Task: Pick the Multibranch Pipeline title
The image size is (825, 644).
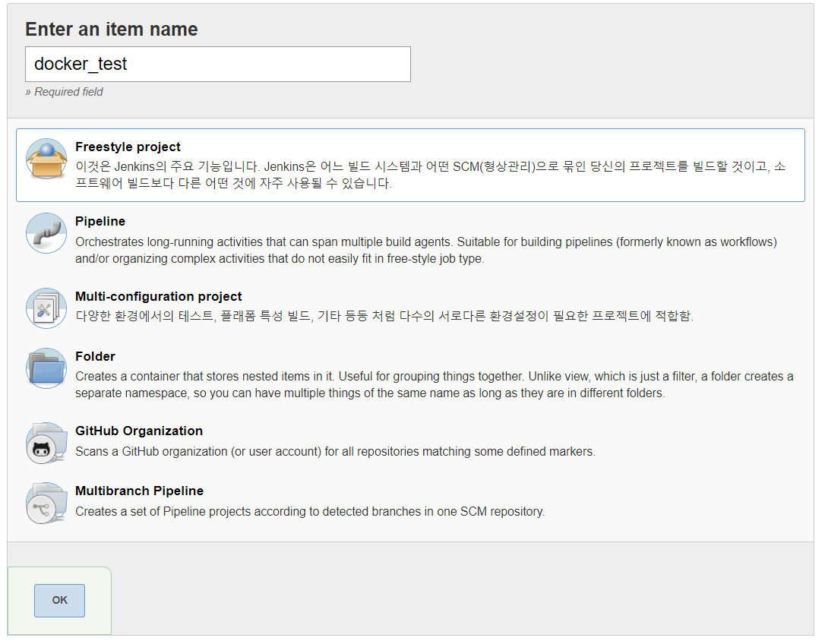Action: tap(140, 491)
